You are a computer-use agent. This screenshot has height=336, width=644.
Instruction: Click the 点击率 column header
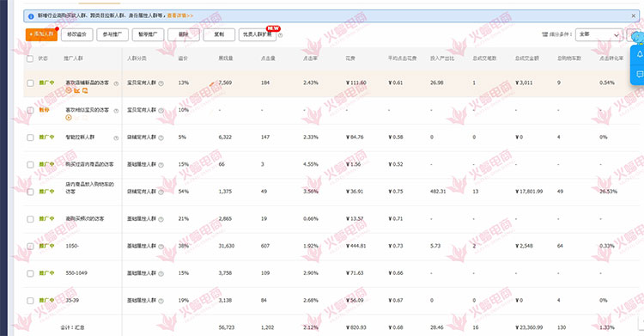click(310, 58)
